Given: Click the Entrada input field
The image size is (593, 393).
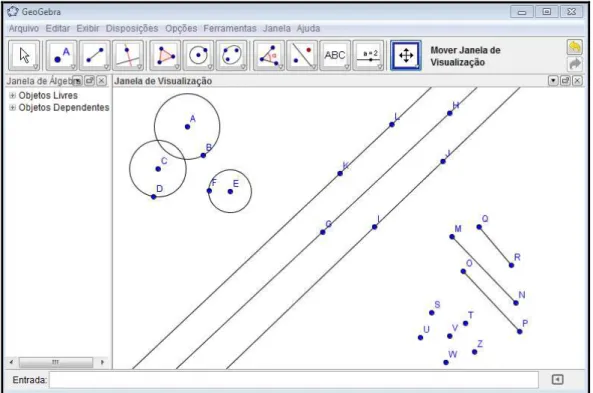Looking at the screenshot, I should pos(294,379).
